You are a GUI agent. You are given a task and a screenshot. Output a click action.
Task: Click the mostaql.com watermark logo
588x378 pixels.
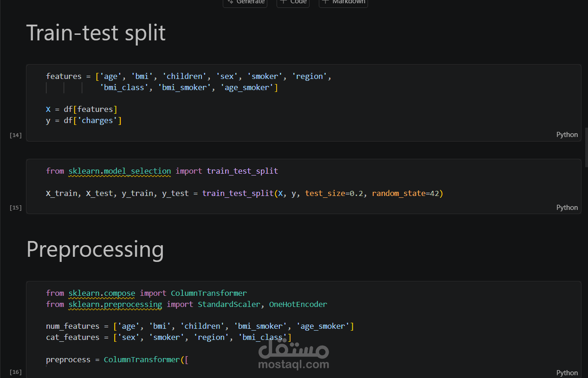[293, 354]
